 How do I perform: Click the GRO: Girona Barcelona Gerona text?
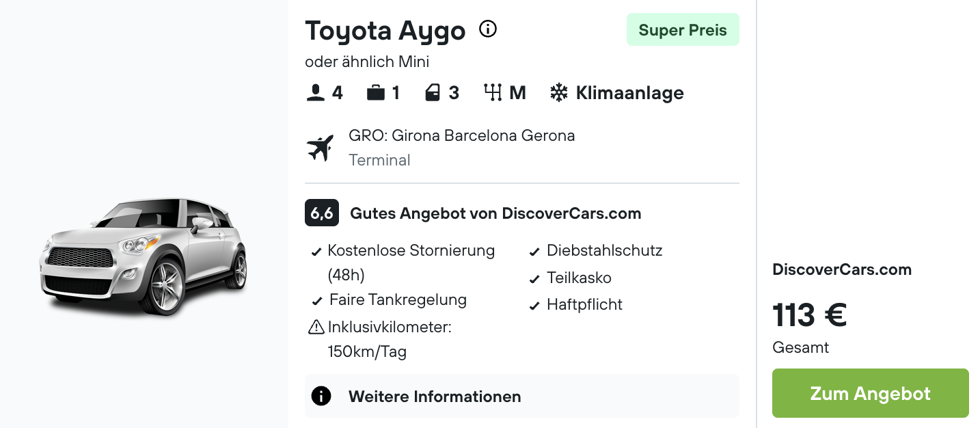point(462,135)
